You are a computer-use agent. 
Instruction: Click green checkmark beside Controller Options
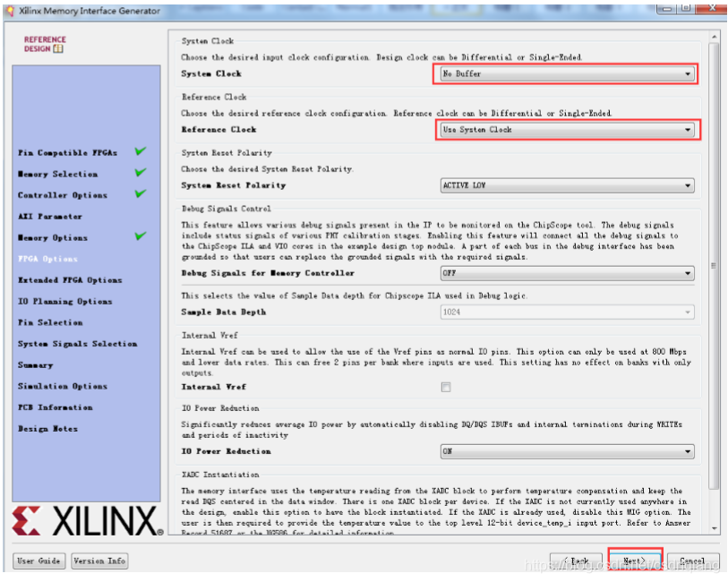pos(141,193)
